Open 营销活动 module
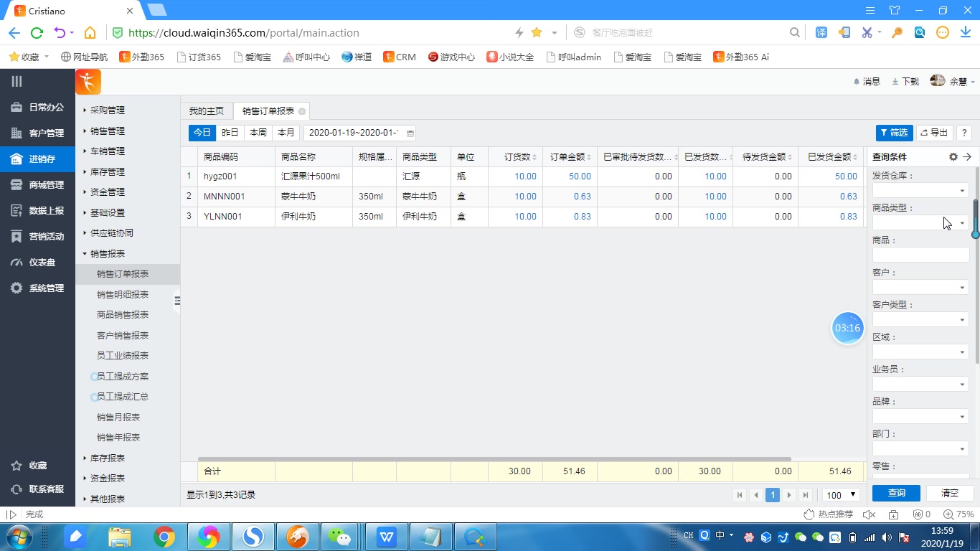 (x=37, y=237)
